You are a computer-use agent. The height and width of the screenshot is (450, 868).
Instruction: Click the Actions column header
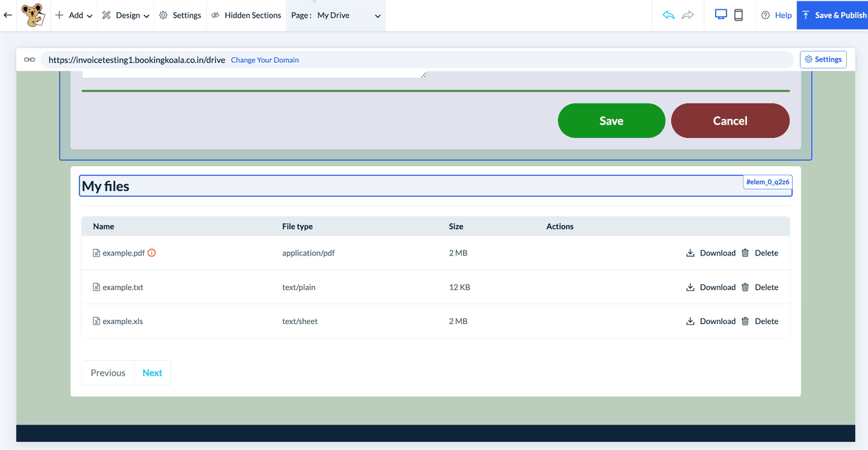tap(560, 226)
